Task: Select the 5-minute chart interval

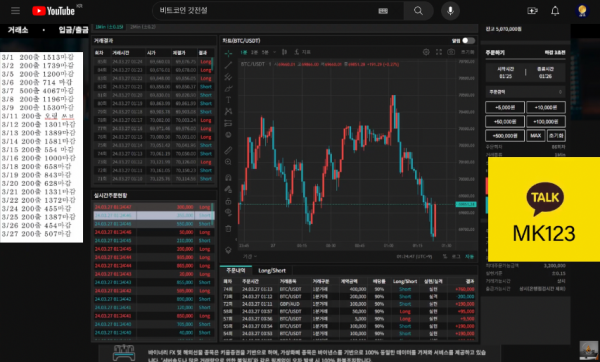Action: click(x=265, y=52)
